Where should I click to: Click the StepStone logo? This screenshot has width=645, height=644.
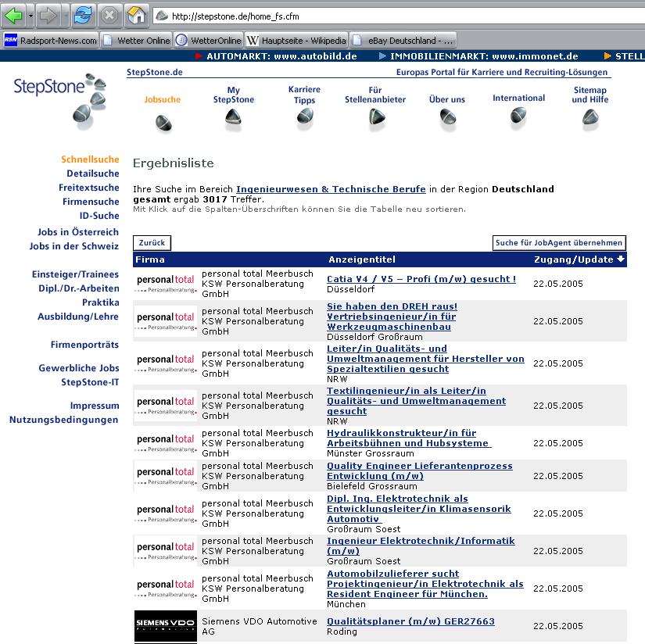pos(60,101)
